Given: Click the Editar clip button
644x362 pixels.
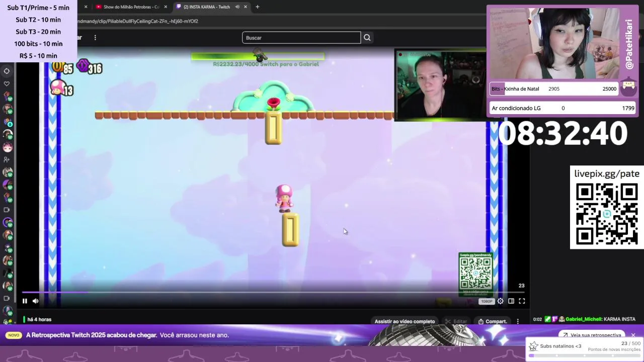Looking at the screenshot, I should pos(456,322).
